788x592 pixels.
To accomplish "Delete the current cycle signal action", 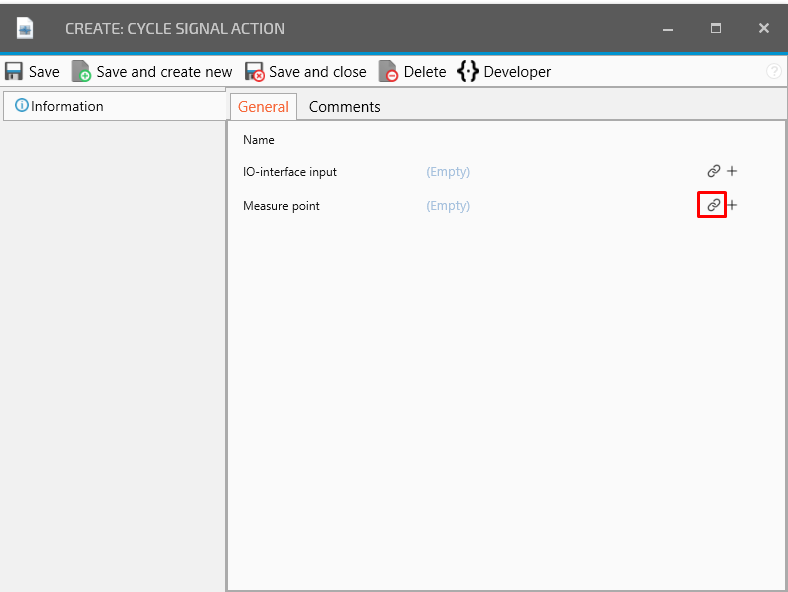I will point(412,72).
